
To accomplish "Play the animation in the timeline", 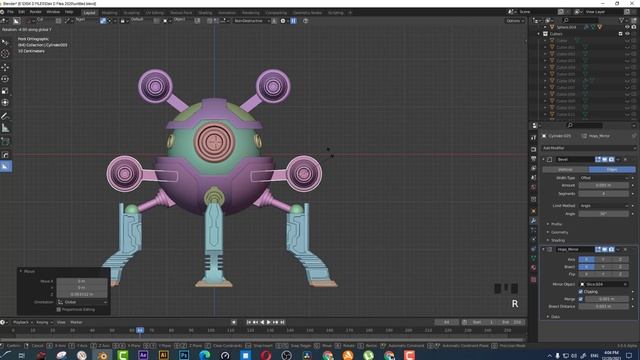I will pos(269,322).
